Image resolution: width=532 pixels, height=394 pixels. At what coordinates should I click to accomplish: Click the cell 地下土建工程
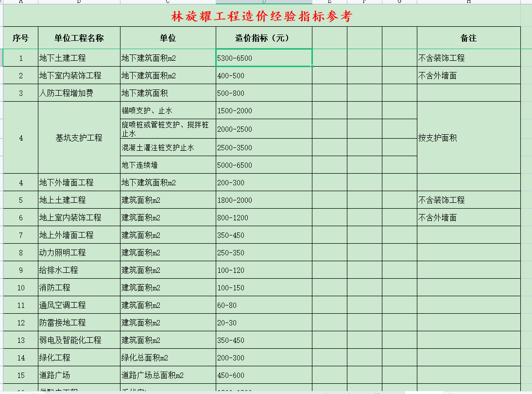coord(79,58)
